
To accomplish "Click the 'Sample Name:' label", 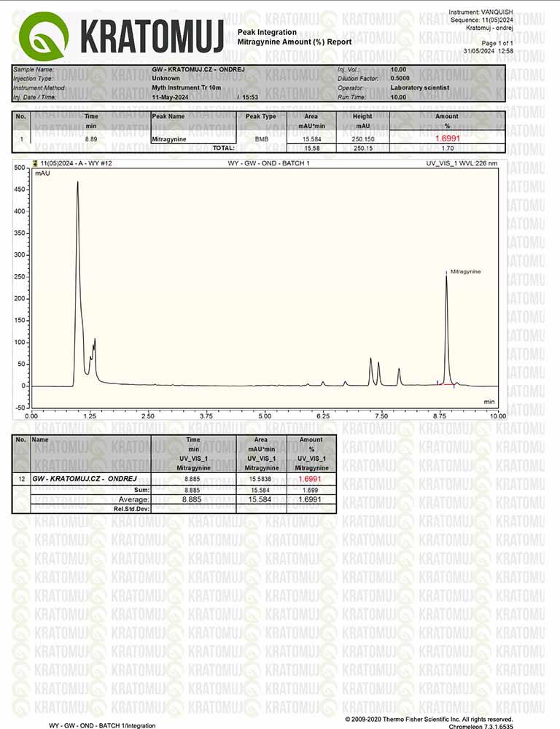I will click(x=34, y=69).
